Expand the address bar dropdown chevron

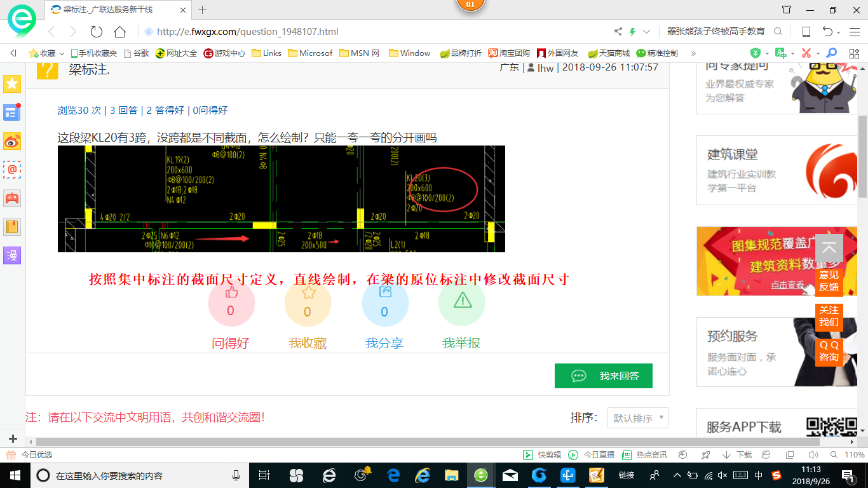pos(646,32)
